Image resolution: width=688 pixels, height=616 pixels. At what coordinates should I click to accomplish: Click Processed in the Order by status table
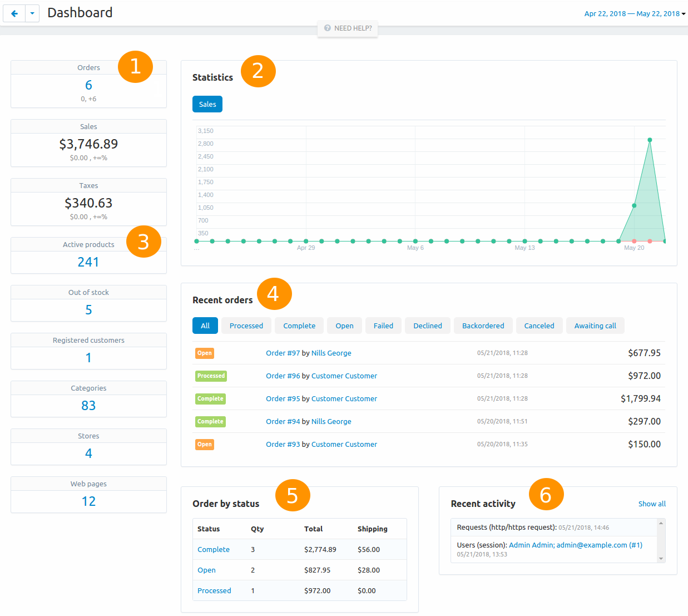(214, 590)
